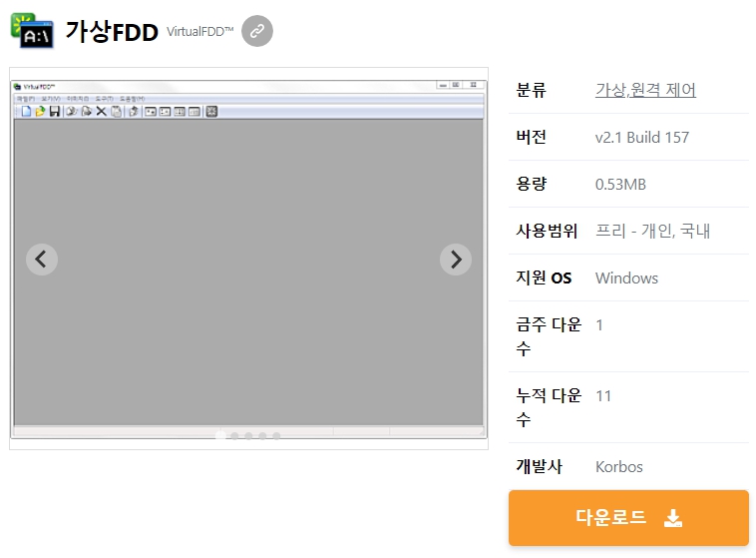
Task: Click the Open folder icon in preview screenshot
Action: tap(40, 112)
